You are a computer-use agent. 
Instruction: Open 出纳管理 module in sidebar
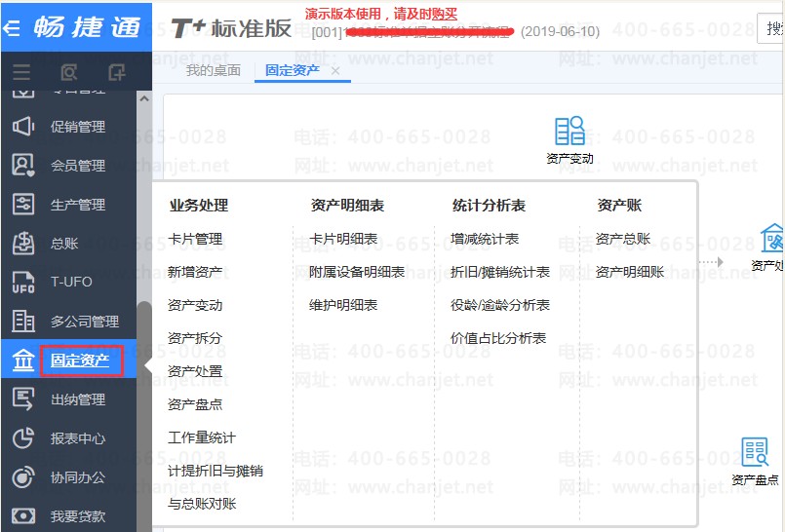click(78, 399)
